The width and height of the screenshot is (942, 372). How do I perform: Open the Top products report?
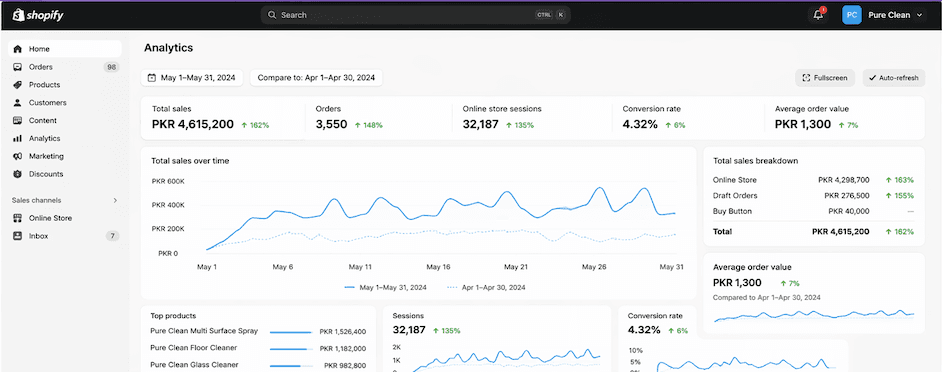(x=173, y=316)
